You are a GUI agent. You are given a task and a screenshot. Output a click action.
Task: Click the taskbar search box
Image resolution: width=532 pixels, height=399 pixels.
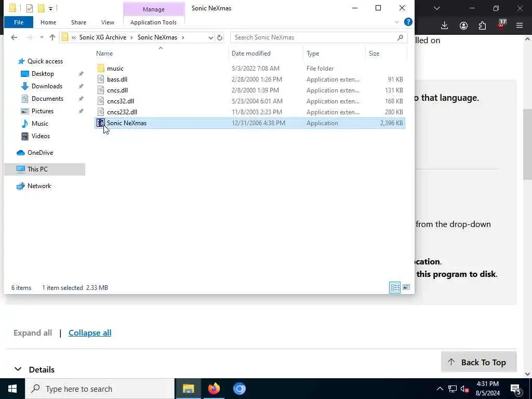point(100,389)
